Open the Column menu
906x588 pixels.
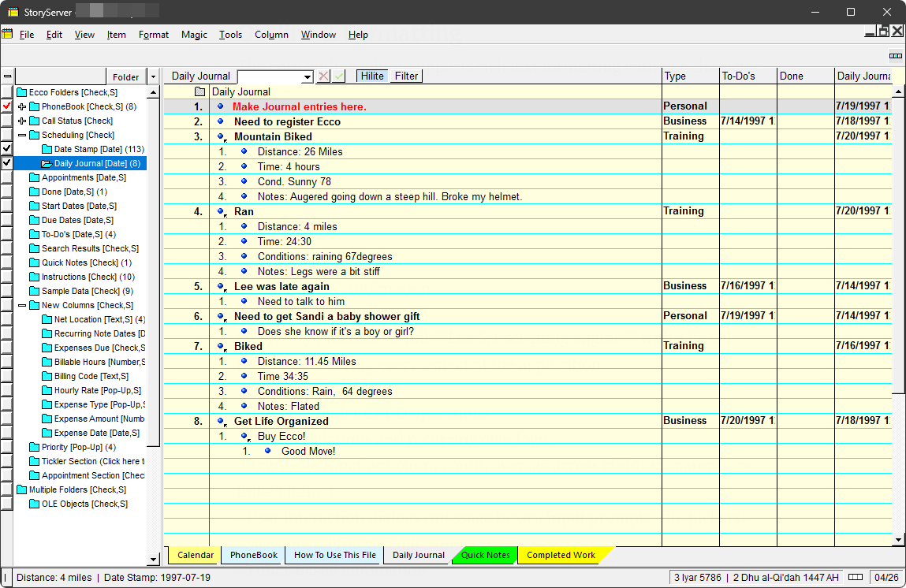(271, 35)
